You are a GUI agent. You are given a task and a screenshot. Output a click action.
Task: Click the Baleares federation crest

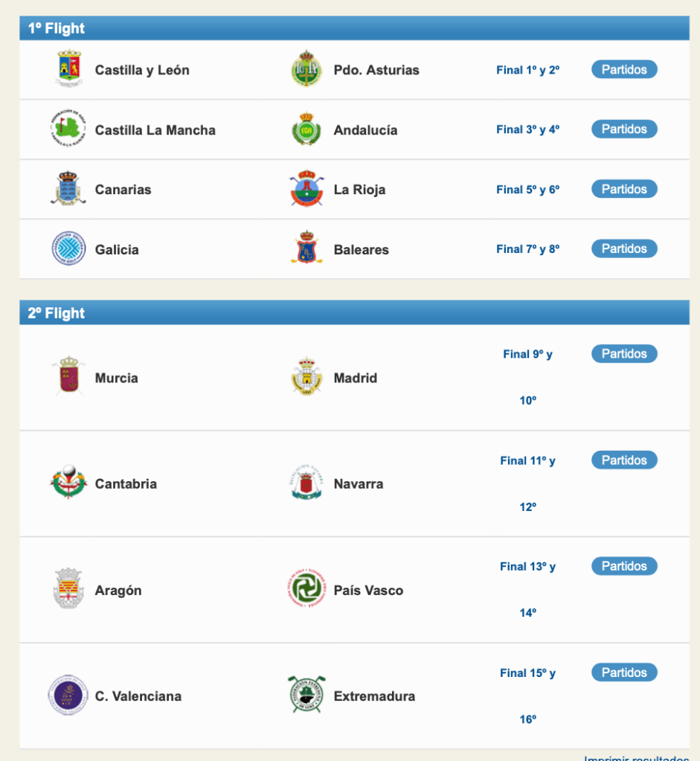tap(306, 248)
